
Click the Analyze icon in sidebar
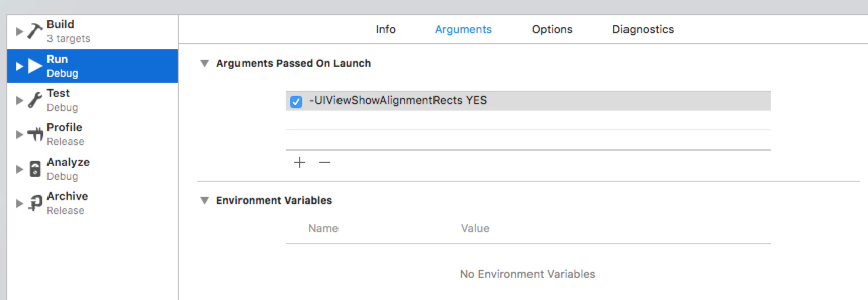(x=35, y=169)
